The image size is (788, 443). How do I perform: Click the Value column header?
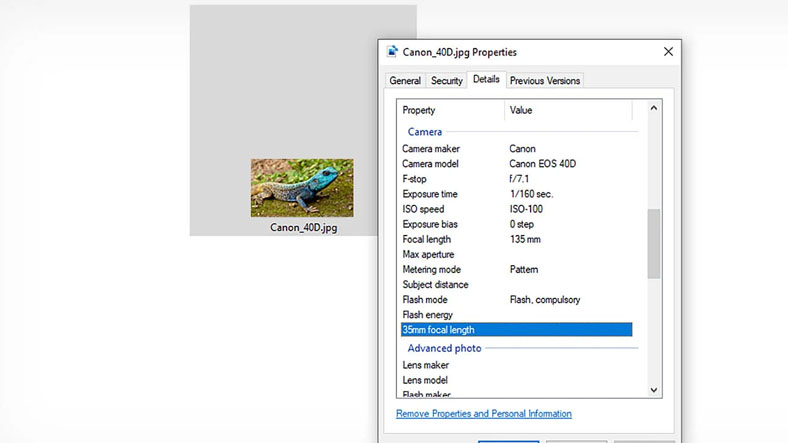tap(568, 110)
